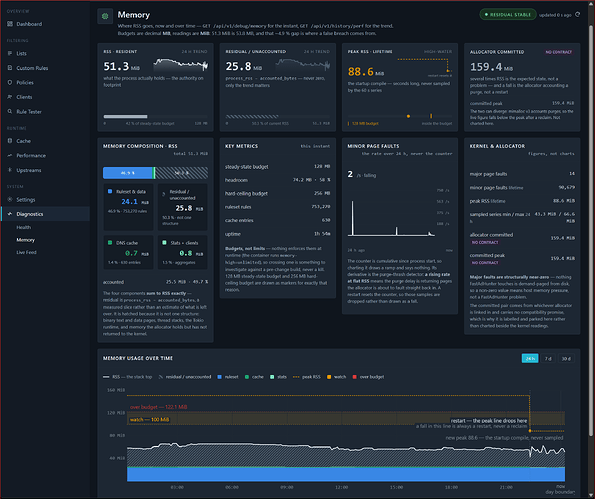The image size is (595, 499).
Task: Click the Upstreams icon
Action: (10, 170)
